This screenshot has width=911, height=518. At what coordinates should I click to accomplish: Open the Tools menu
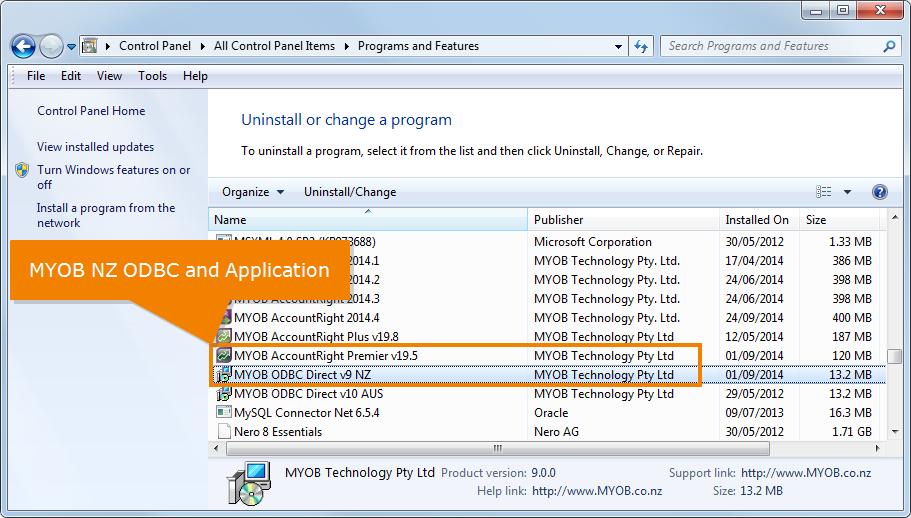point(152,76)
